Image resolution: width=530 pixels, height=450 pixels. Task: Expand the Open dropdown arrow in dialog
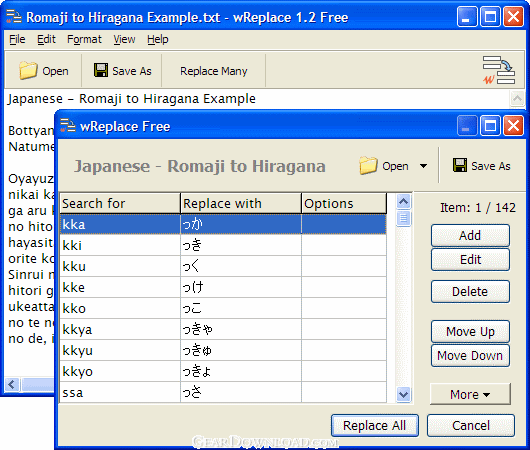423,166
